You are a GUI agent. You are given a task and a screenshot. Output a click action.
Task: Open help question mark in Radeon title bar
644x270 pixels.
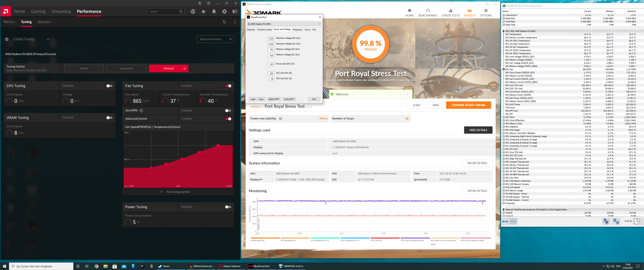209,3
